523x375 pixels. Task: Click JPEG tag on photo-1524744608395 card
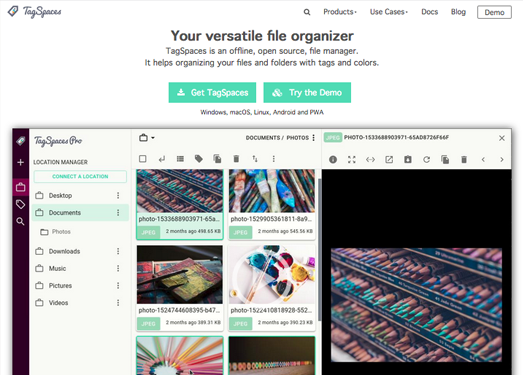pos(148,324)
